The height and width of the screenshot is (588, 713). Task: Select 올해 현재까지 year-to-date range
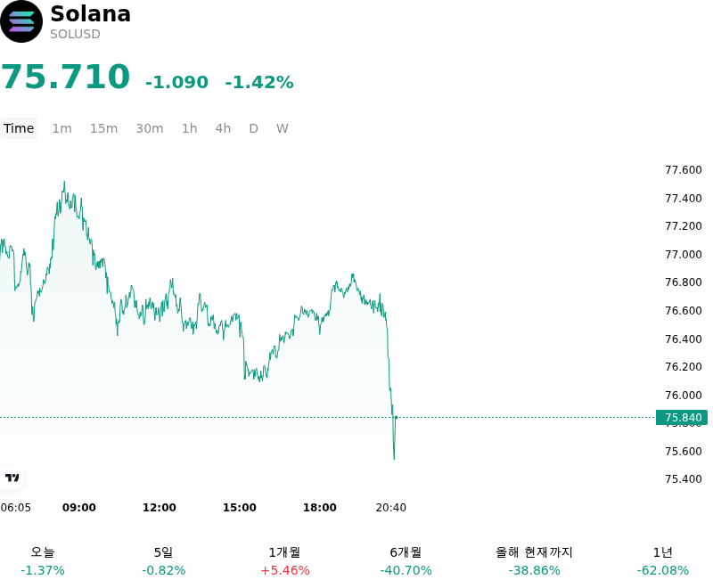point(534,561)
